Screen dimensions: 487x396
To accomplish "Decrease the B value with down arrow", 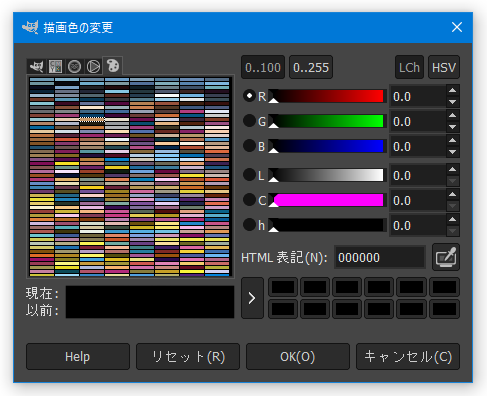I will point(452,152).
